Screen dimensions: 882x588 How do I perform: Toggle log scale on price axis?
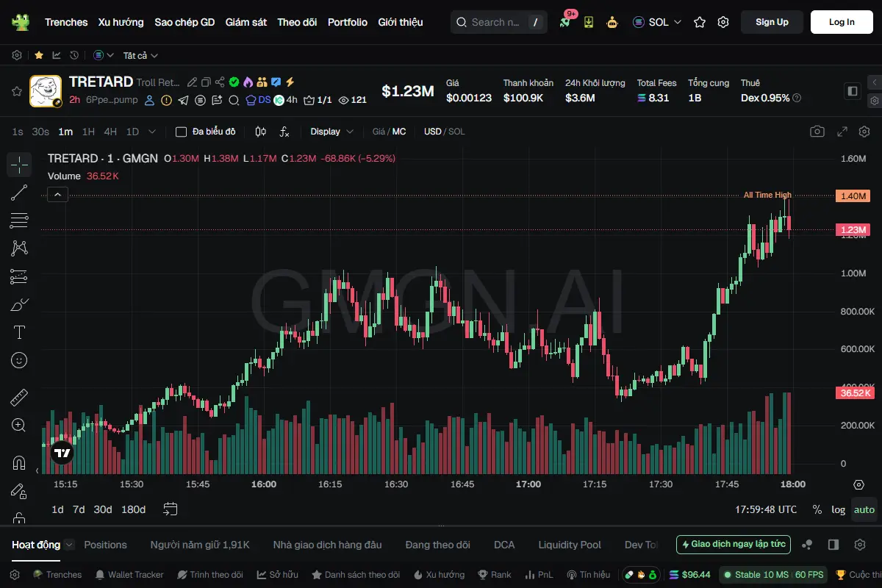(839, 509)
